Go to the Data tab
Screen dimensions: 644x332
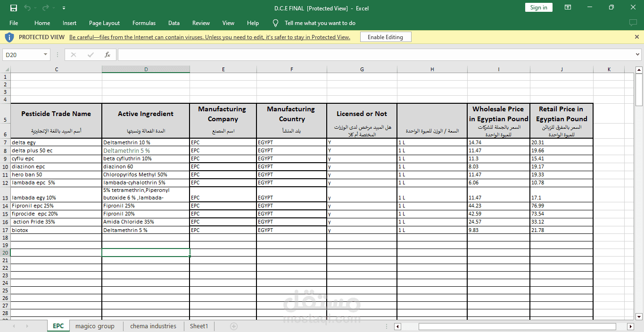click(174, 23)
